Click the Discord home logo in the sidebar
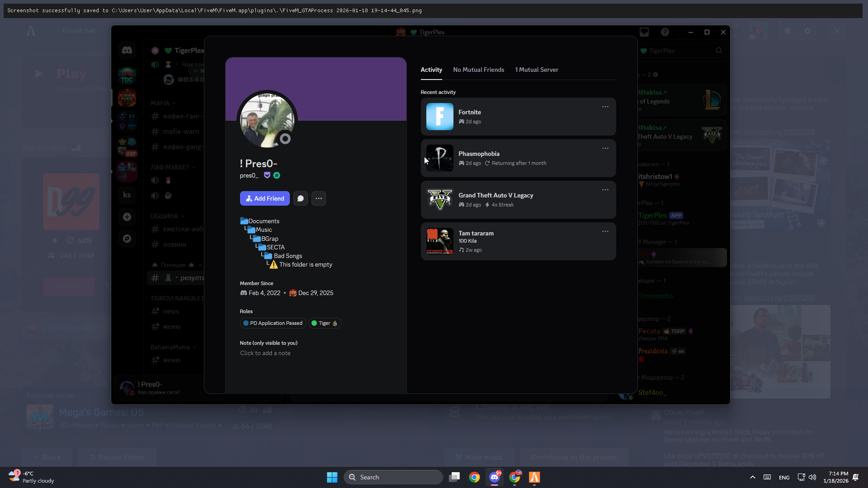 [127, 50]
